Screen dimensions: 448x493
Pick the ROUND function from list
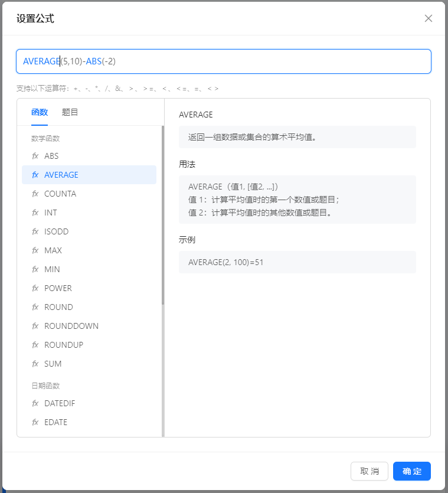point(89,307)
